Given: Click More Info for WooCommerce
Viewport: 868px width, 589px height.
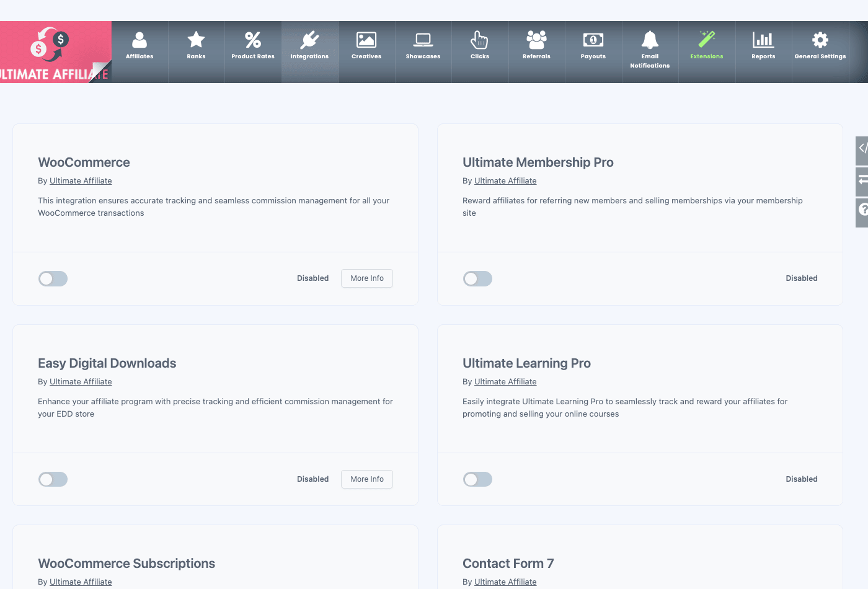Looking at the screenshot, I should coord(367,278).
